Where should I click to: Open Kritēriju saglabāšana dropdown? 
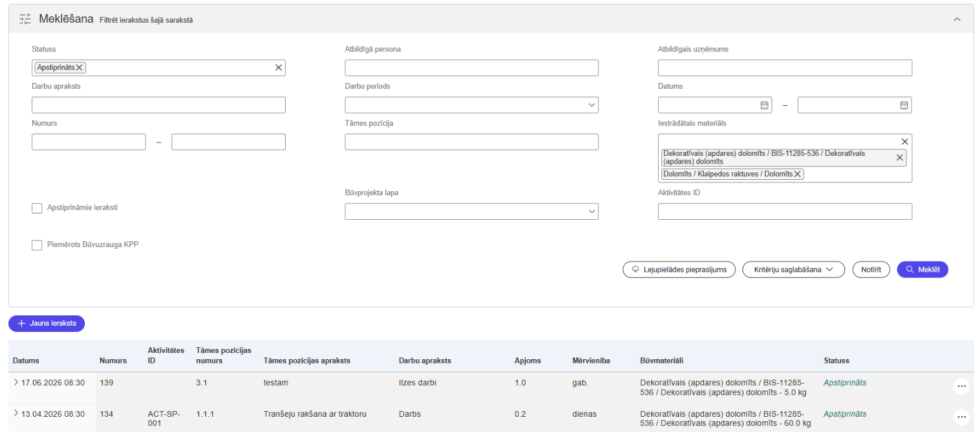[x=794, y=270]
